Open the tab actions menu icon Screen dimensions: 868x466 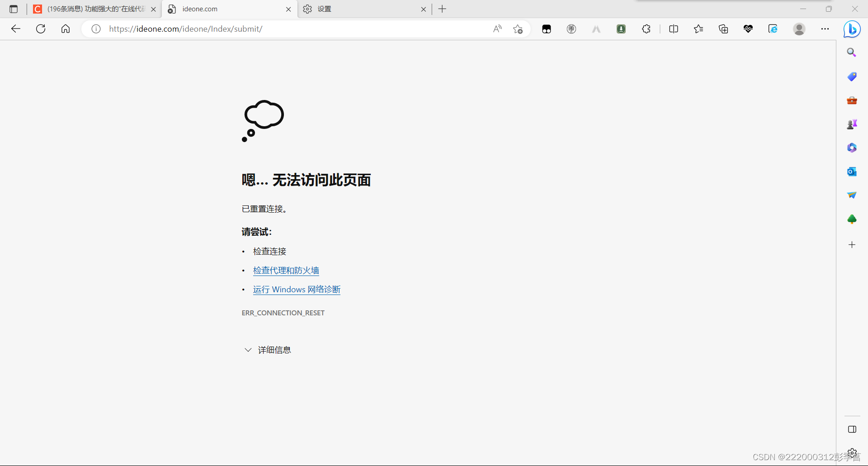14,9
